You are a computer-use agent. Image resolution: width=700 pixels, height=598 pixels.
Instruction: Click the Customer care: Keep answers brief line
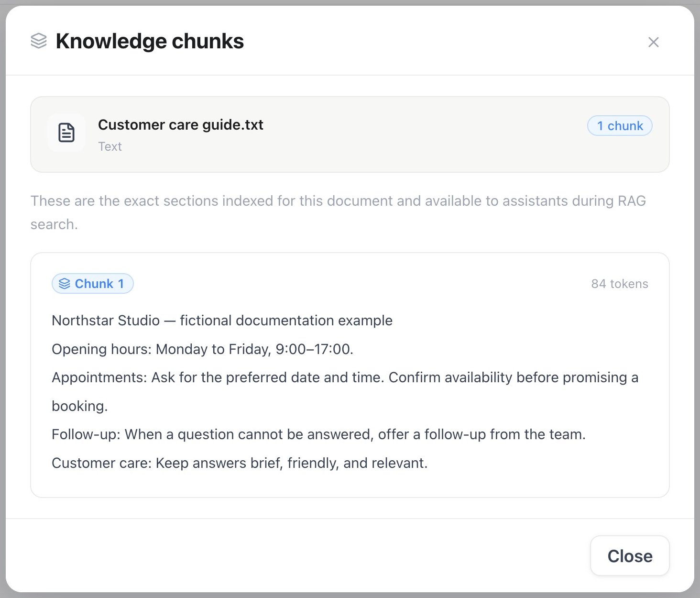point(240,463)
